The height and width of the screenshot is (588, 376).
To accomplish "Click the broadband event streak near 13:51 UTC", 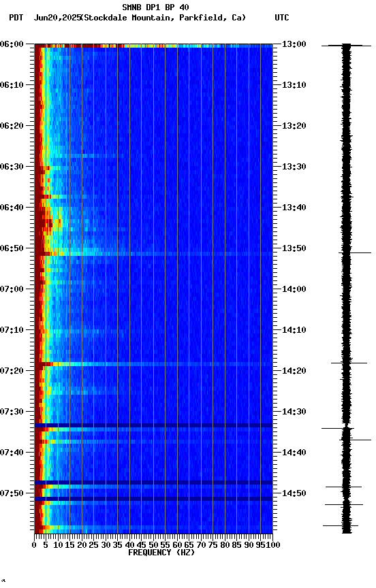I will pyautogui.click(x=153, y=255).
